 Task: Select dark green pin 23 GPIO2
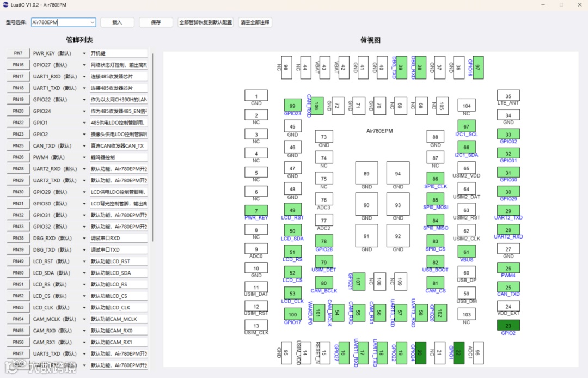click(508, 326)
